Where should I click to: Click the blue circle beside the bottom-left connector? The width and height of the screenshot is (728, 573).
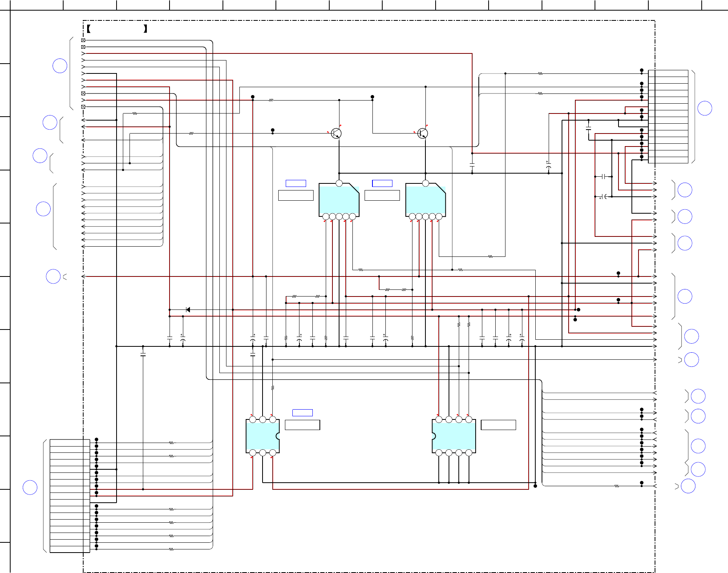click(30, 487)
